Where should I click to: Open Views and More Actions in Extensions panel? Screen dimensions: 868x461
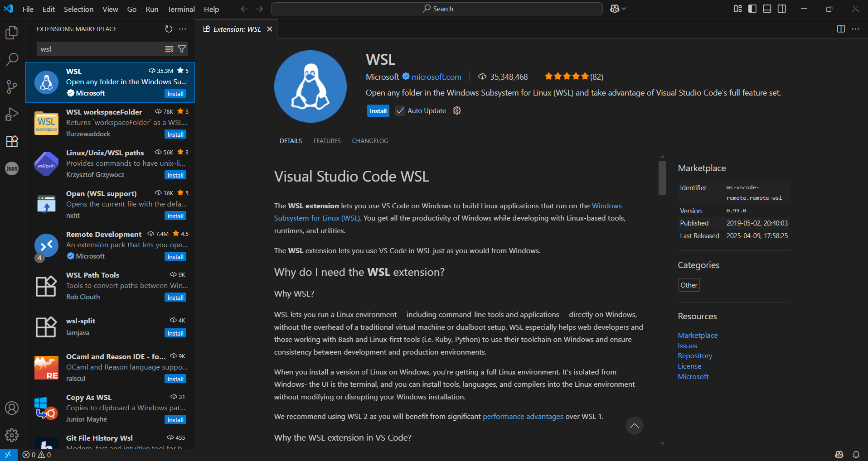point(183,29)
